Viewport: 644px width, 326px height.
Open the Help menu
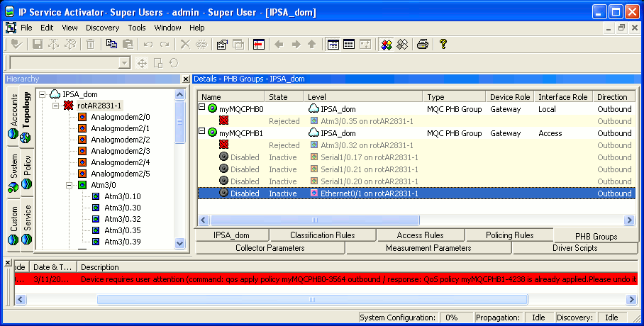coord(196,28)
